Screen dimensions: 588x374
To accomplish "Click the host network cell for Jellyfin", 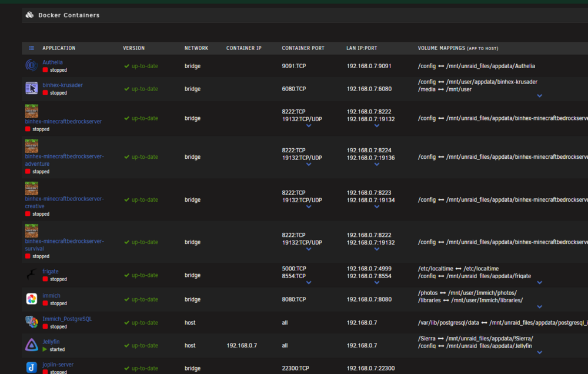I will click(190, 346).
